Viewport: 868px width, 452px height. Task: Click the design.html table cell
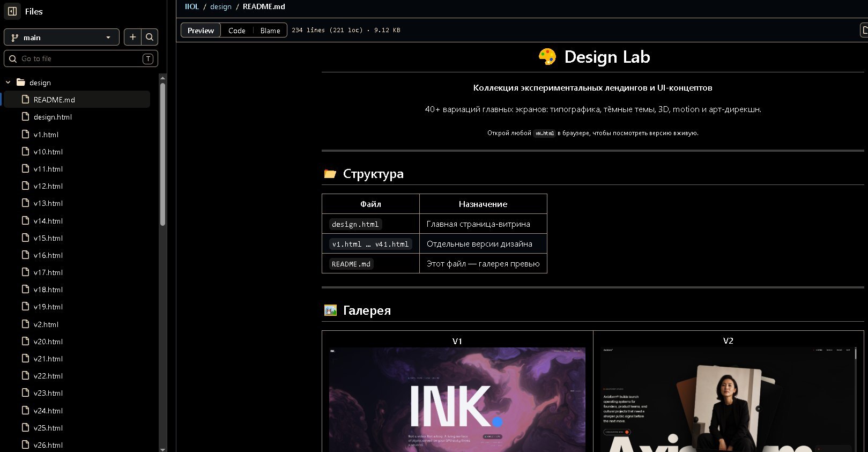[x=370, y=224]
